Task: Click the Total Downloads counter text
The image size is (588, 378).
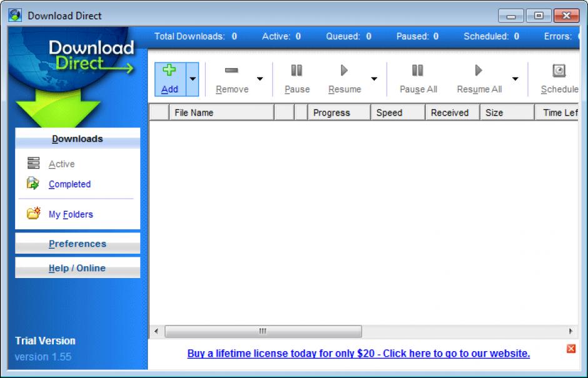Action: click(x=195, y=36)
